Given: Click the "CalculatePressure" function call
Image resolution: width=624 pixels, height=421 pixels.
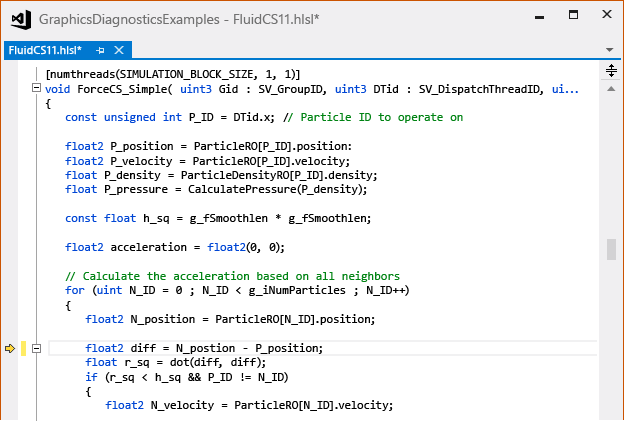Looking at the screenshot, I should click(x=242, y=189).
